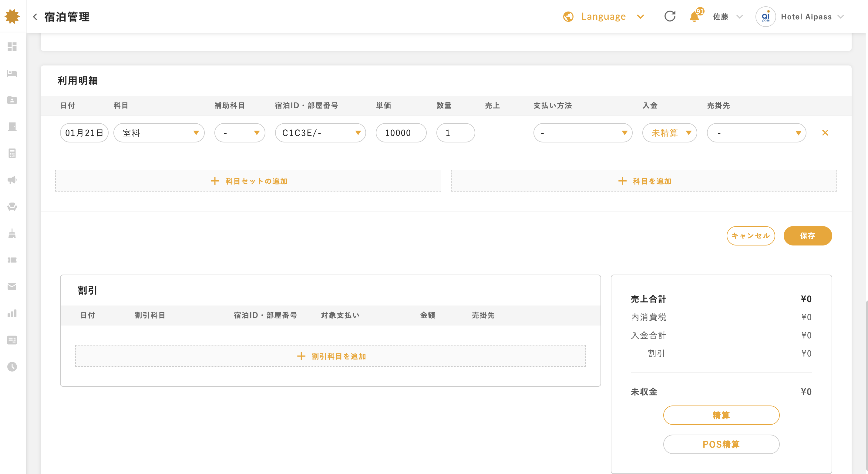Open the bar chart icon in the sidebar
The width and height of the screenshot is (868, 474).
[x=12, y=313]
